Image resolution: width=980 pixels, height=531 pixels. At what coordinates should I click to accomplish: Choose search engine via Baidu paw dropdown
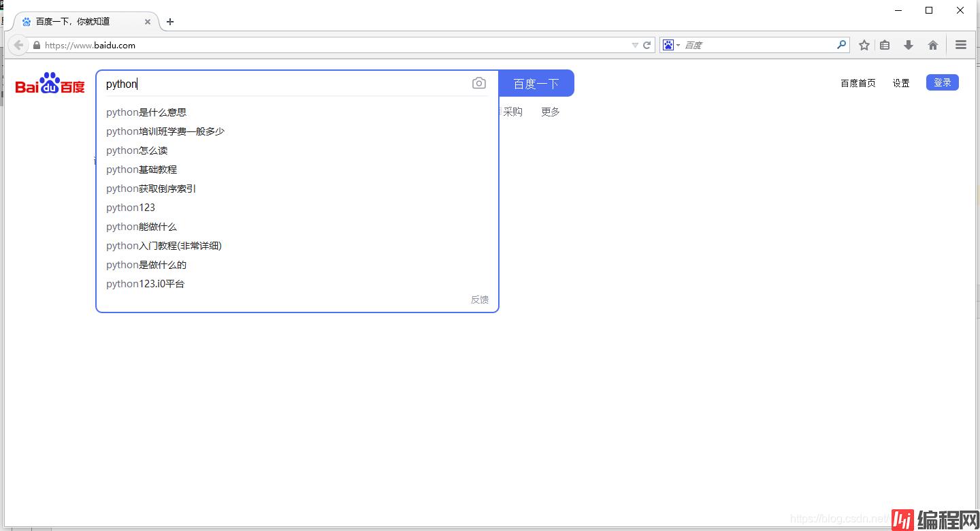671,45
